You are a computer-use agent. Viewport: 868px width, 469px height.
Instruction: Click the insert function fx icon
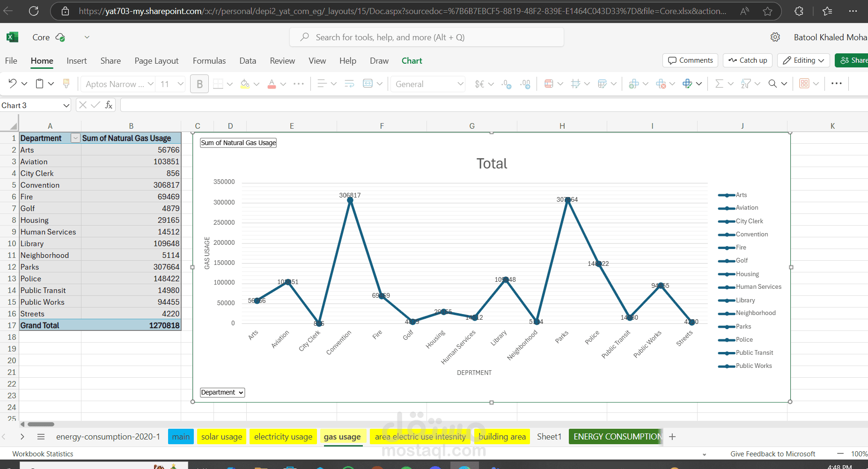tap(109, 105)
